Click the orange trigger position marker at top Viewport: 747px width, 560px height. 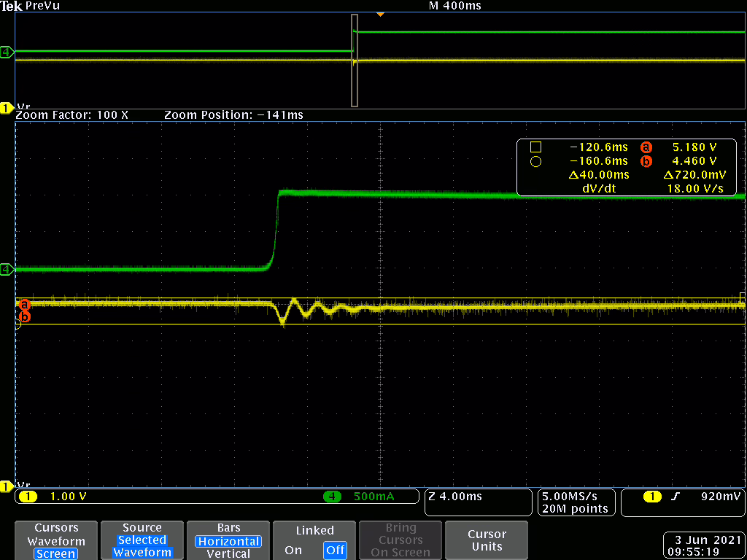coord(379,15)
